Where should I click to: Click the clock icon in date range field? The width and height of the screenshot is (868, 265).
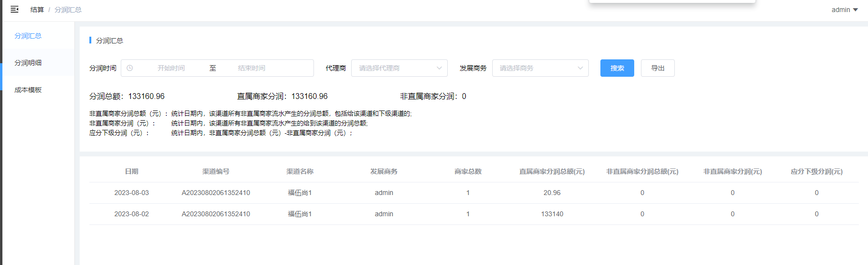pyautogui.click(x=130, y=68)
